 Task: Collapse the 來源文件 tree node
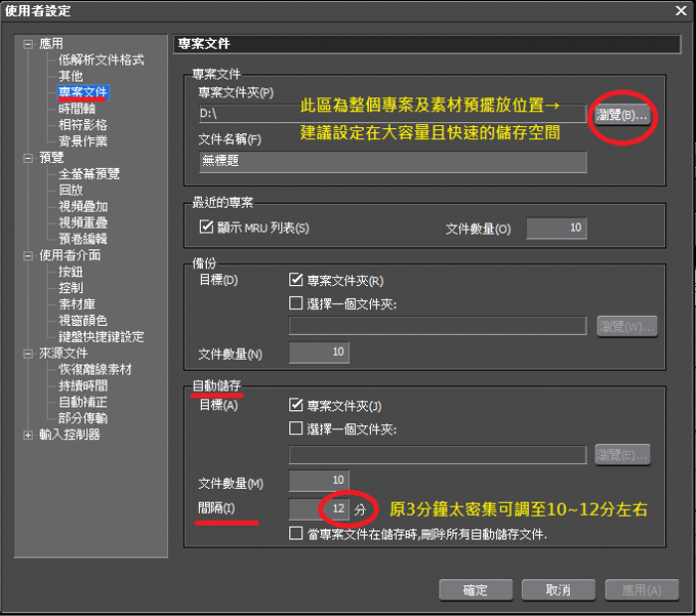tap(28, 354)
